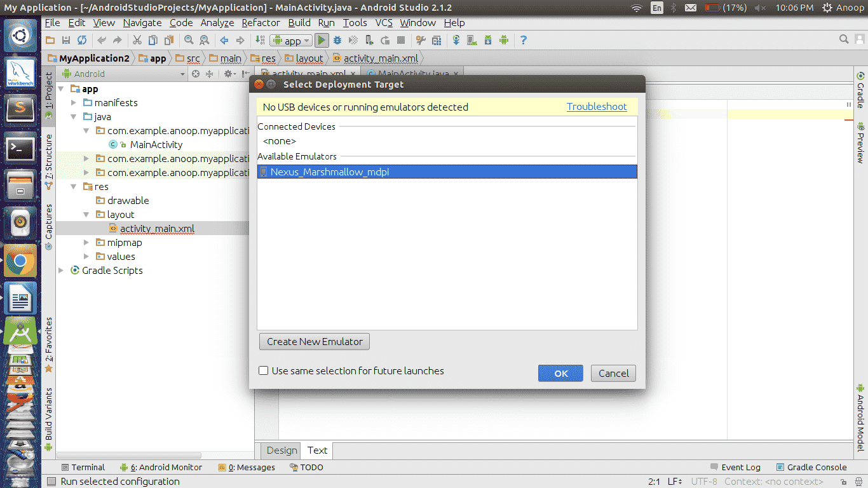
Task: Open the app run configuration dropdown
Action: coord(291,41)
